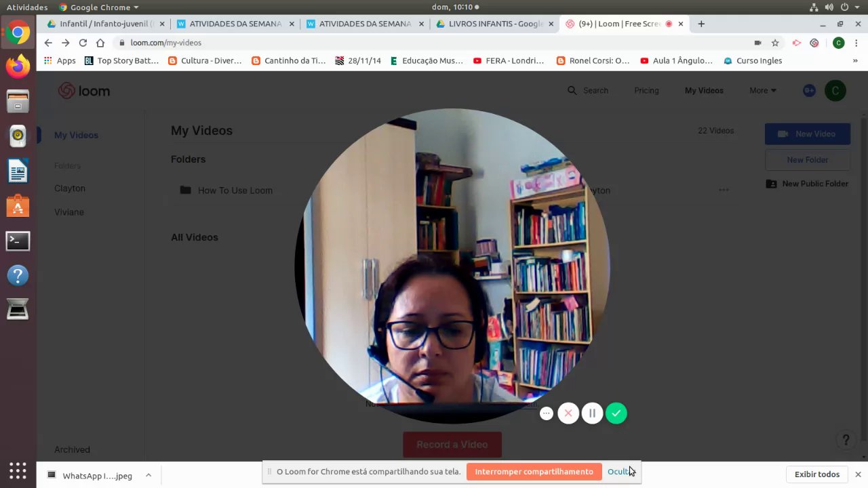Open the Apps bookmarks shortcut
The image size is (868, 488).
click(x=60, y=60)
